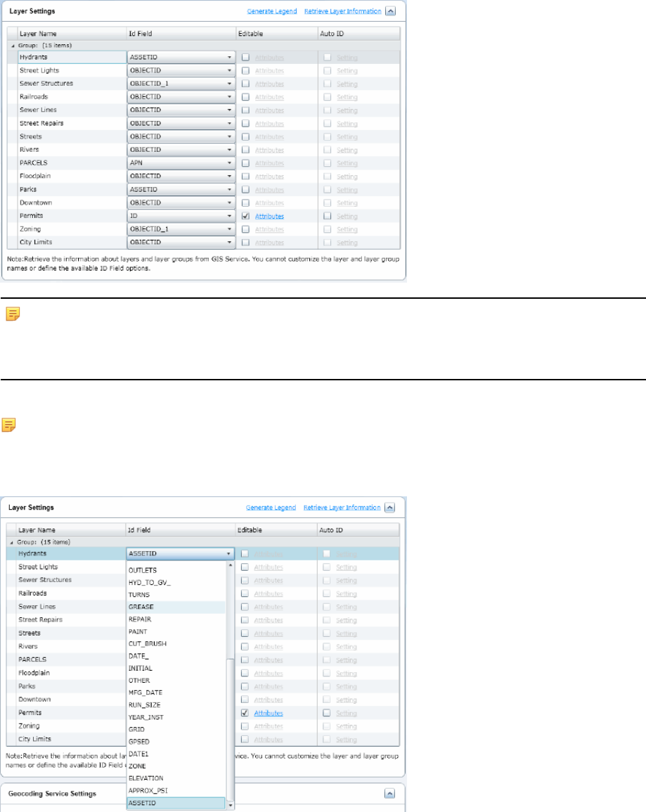This screenshot has height=812, width=646.
Task: Click Retrieve Layer Information in panel with open list
Action: pos(342,508)
